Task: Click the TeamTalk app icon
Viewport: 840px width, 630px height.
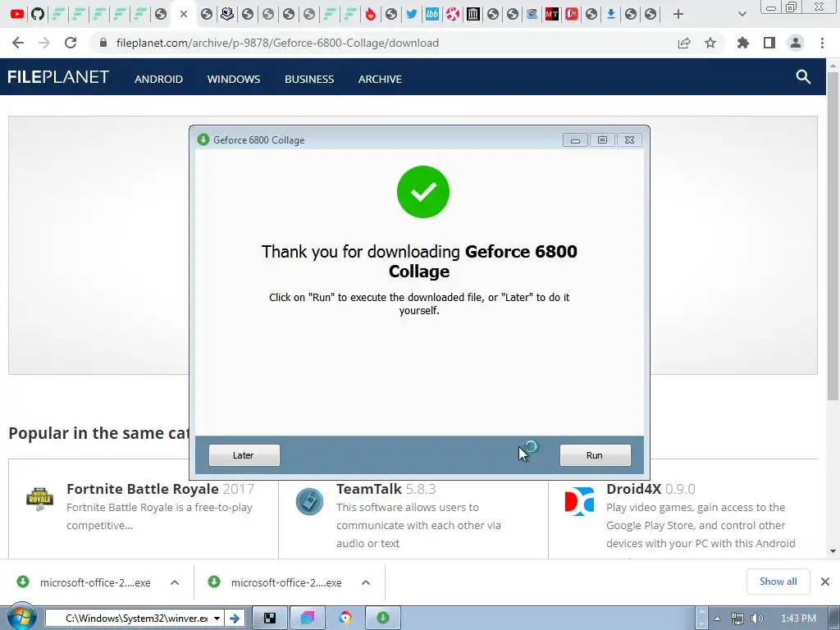Action: point(309,501)
